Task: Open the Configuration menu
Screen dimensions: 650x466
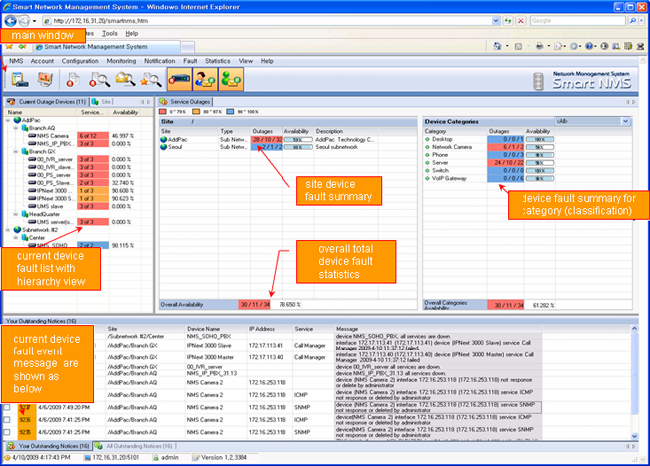Action: [80, 61]
